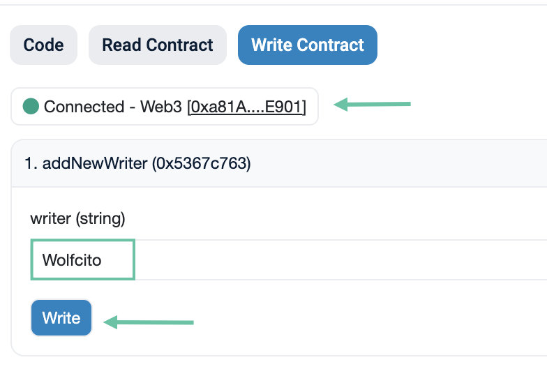
Task: Click the green connected status dot
Action: click(31, 106)
